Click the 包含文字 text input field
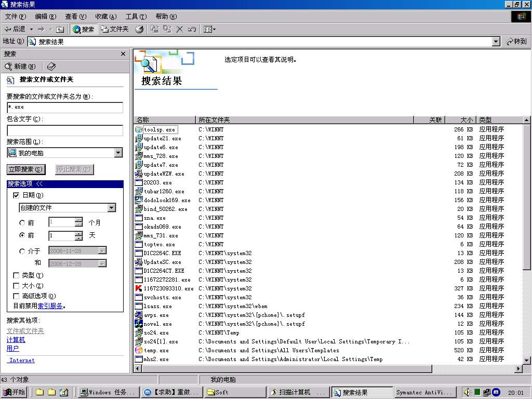This screenshot has width=532, height=399. (x=65, y=130)
